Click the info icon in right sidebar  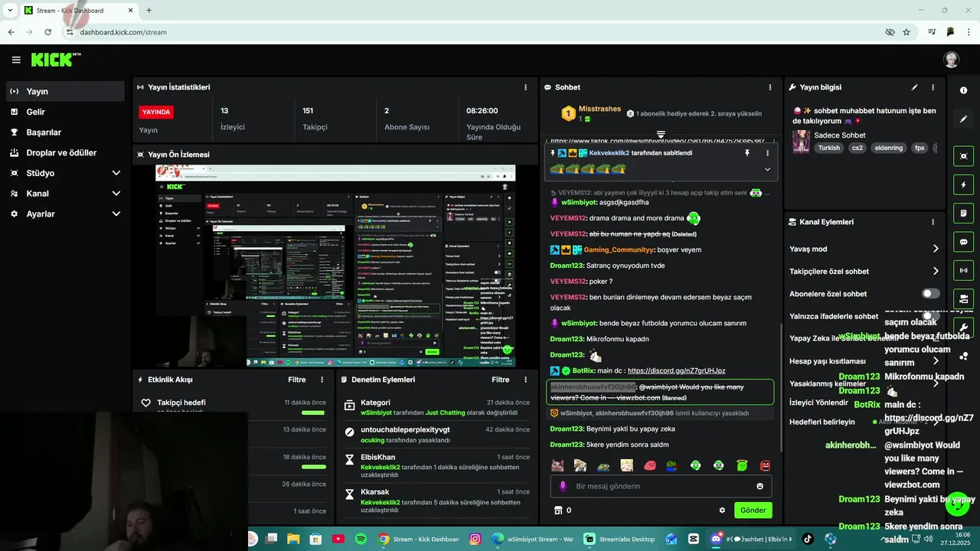coord(963,90)
